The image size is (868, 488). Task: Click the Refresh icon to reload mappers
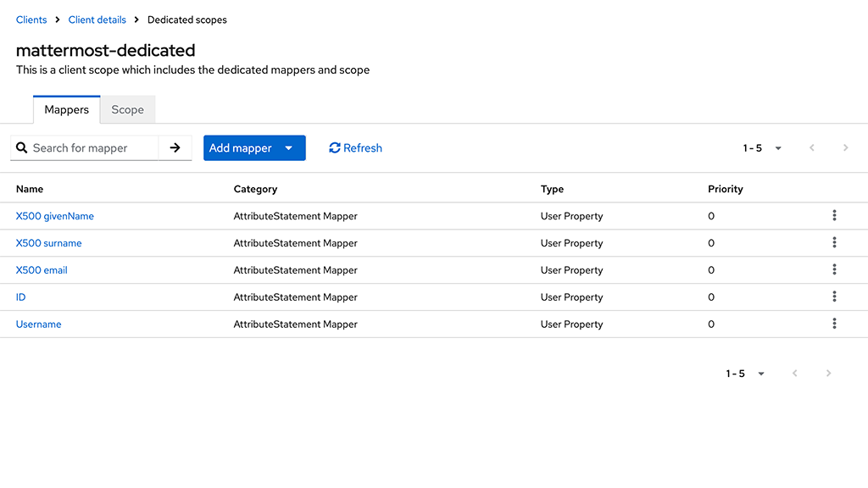click(335, 147)
